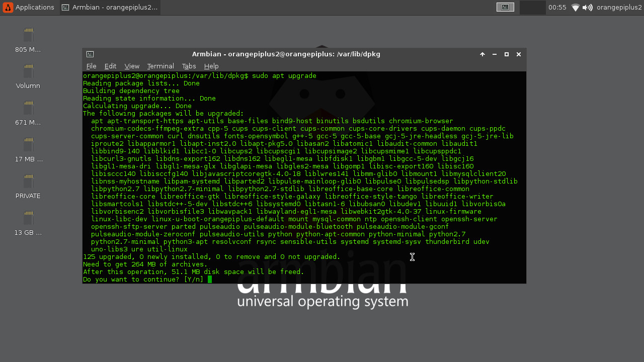Open the Help menu in terminal

pyautogui.click(x=211, y=66)
